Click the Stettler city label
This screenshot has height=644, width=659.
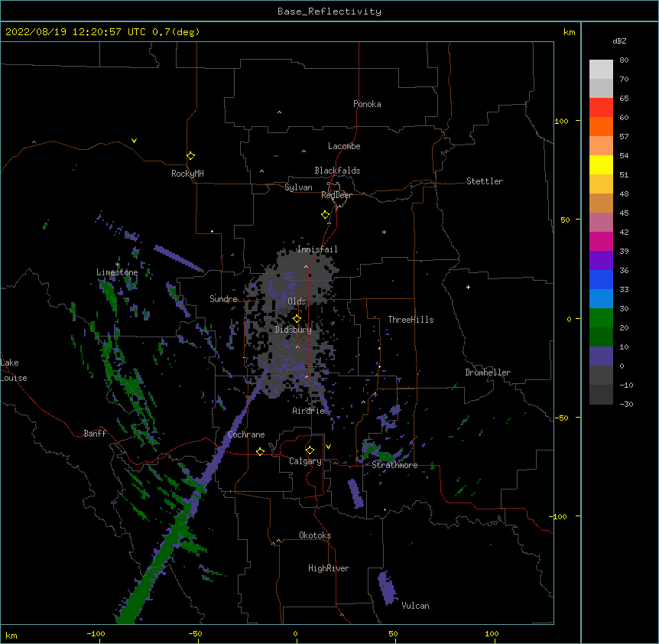point(485,181)
